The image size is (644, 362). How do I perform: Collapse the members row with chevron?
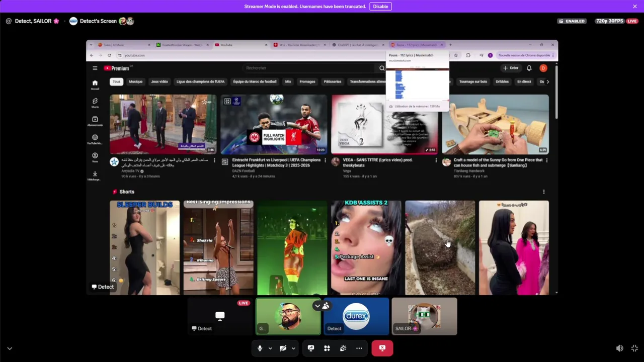click(x=317, y=306)
